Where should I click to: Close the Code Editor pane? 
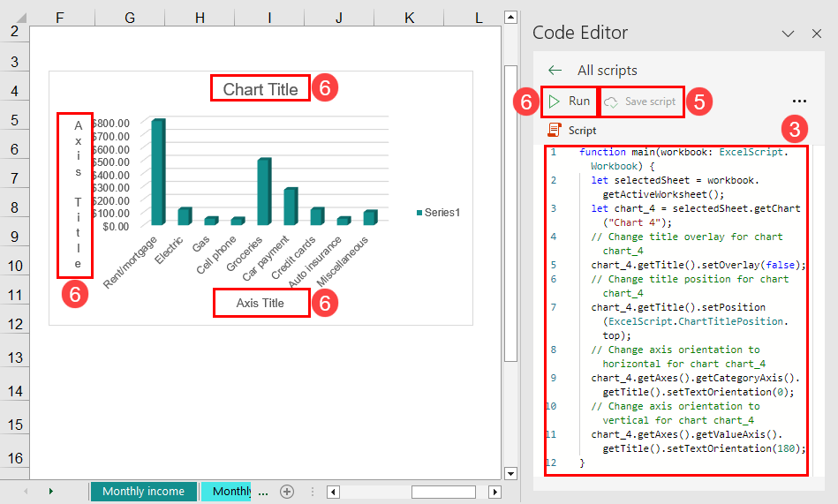pyautogui.click(x=817, y=34)
